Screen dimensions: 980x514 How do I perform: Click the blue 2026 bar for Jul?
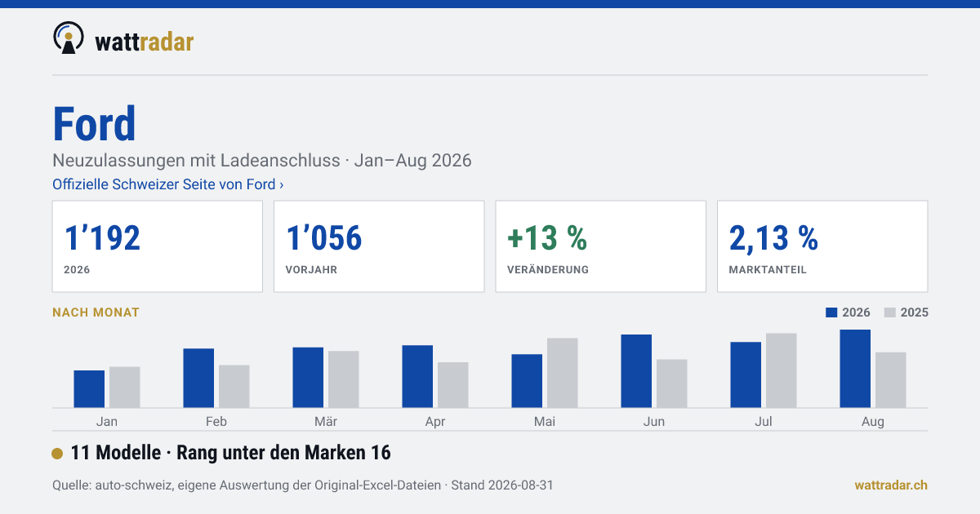click(x=746, y=375)
